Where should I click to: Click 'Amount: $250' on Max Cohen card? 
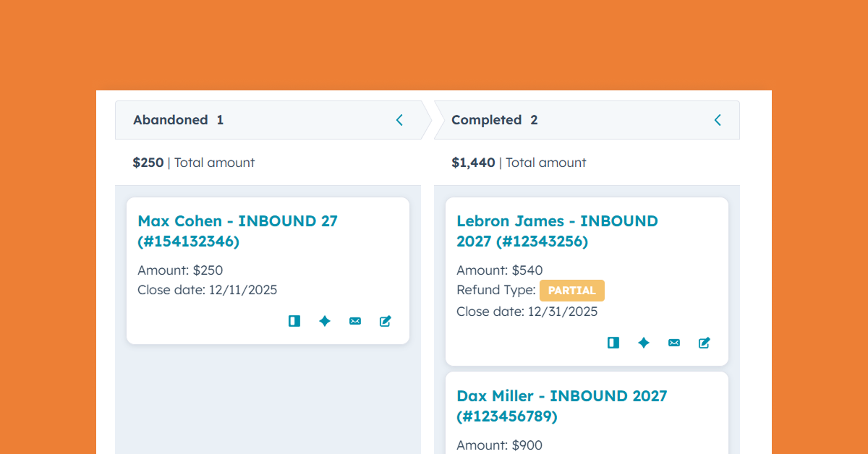(180, 270)
